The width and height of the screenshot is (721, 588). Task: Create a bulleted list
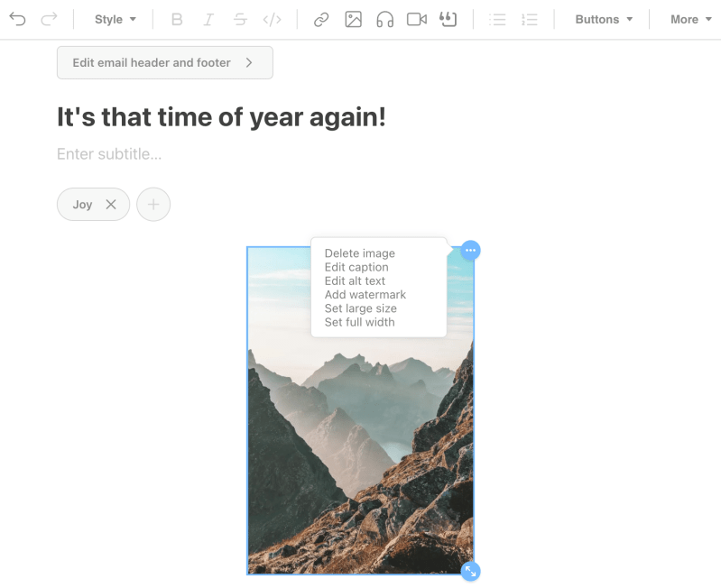coord(497,19)
